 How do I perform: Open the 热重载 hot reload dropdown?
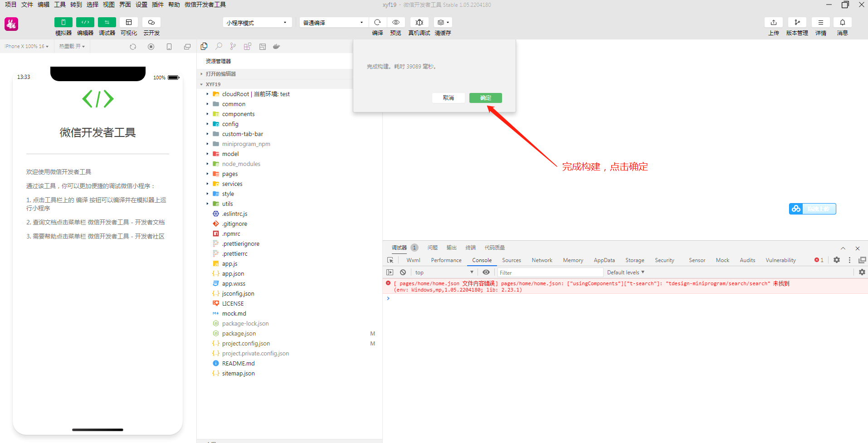[x=72, y=46]
